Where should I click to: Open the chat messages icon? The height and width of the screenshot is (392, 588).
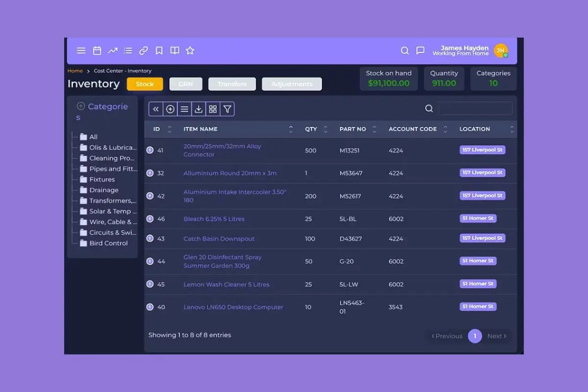(x=420, y=50)
